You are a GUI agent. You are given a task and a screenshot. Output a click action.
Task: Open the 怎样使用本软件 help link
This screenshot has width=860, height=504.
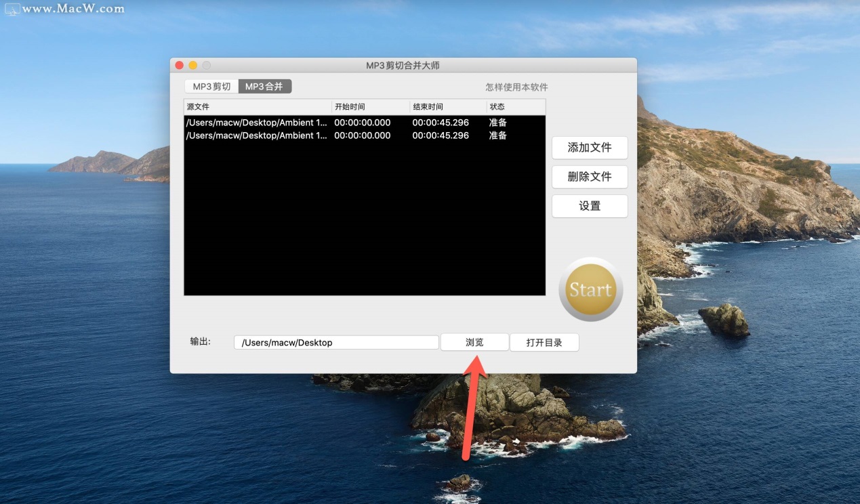click(516, 87)
